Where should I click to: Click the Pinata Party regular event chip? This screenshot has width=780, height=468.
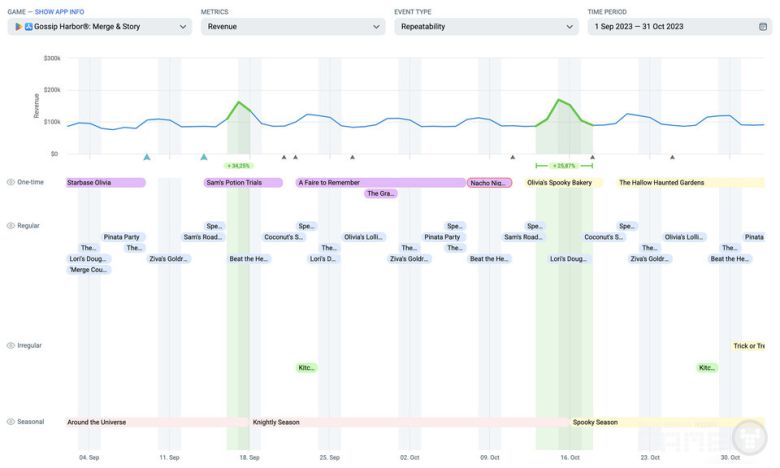pos(122,237)
